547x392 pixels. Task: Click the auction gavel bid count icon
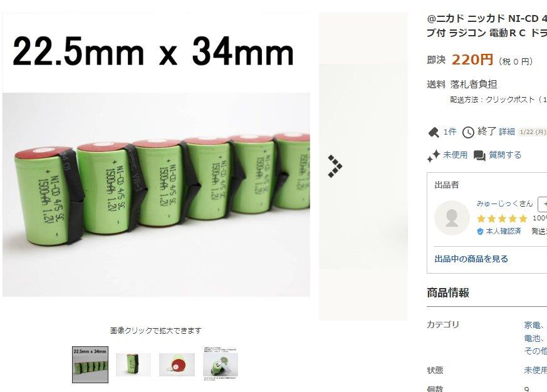(433, 132)
